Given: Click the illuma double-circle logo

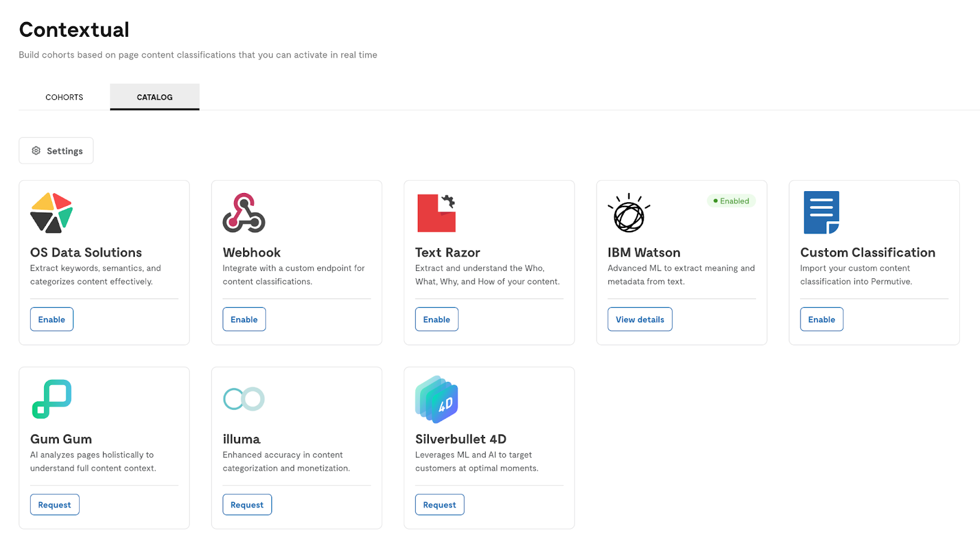Looking at the screenshot, I should (244, 399).
